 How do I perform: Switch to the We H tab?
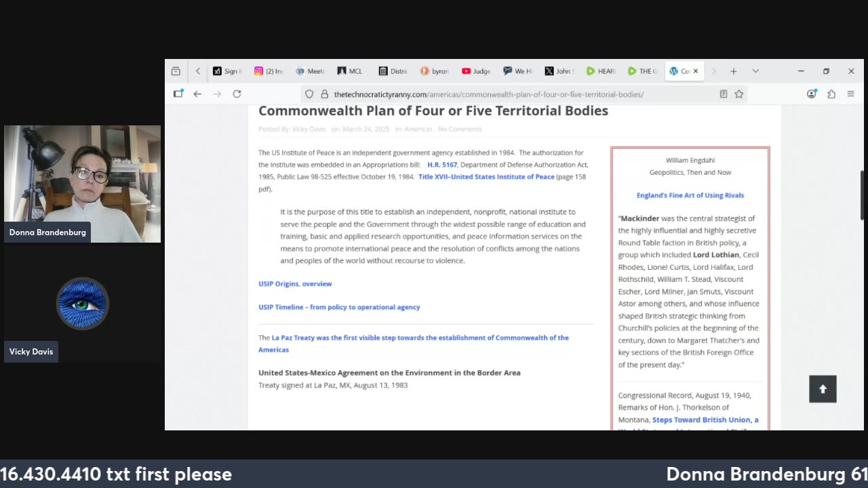[517, 71]
